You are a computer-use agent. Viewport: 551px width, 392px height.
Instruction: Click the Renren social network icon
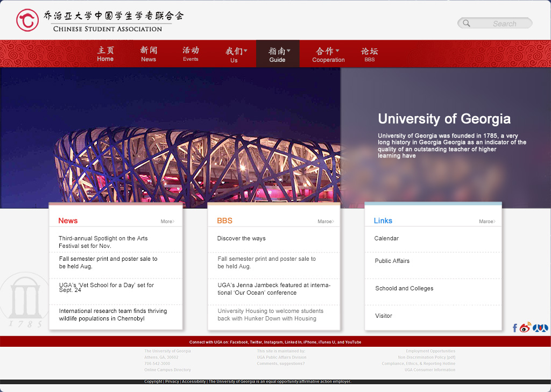coord(540,327)
